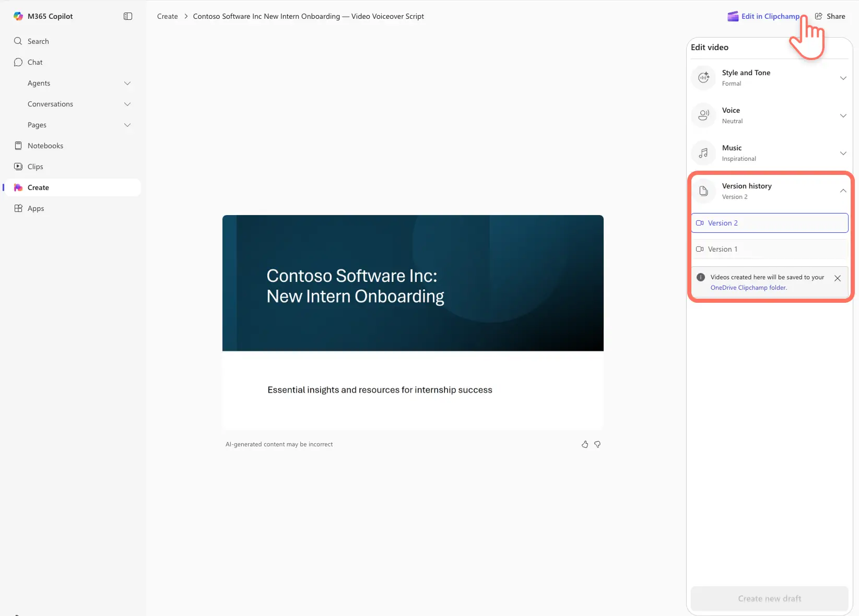Click the Style and Tone icon

(703, 78)
